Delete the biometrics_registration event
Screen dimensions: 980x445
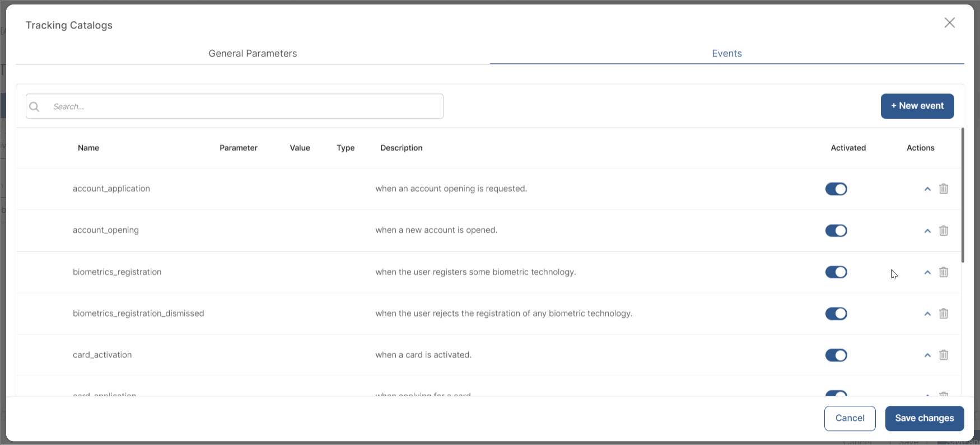pyautogui.click(x=944, y=272)
